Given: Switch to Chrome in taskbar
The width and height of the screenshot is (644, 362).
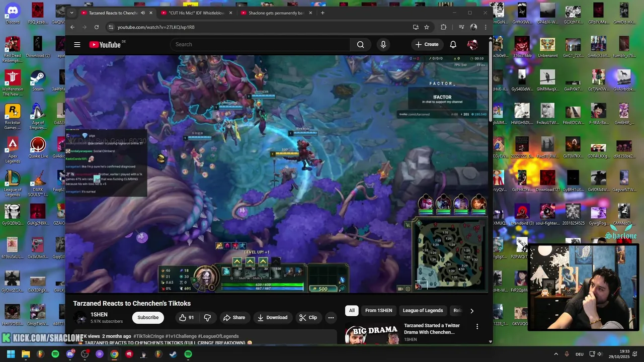Looking at the screenshot, I should (114, 354).
